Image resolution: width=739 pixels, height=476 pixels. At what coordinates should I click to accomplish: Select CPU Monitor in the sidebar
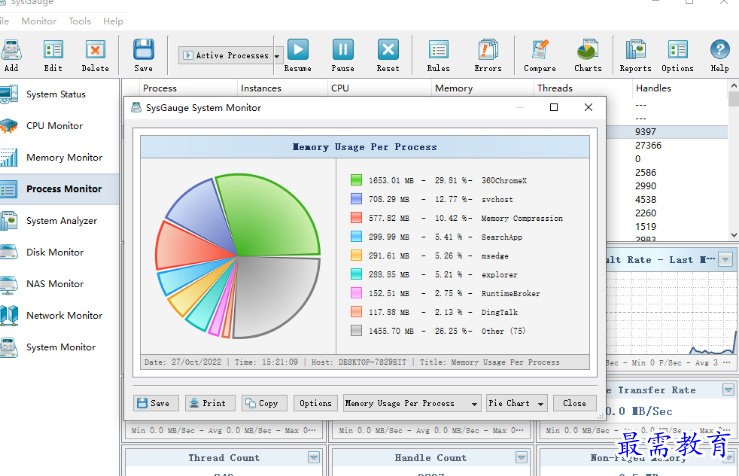(59, 126)
